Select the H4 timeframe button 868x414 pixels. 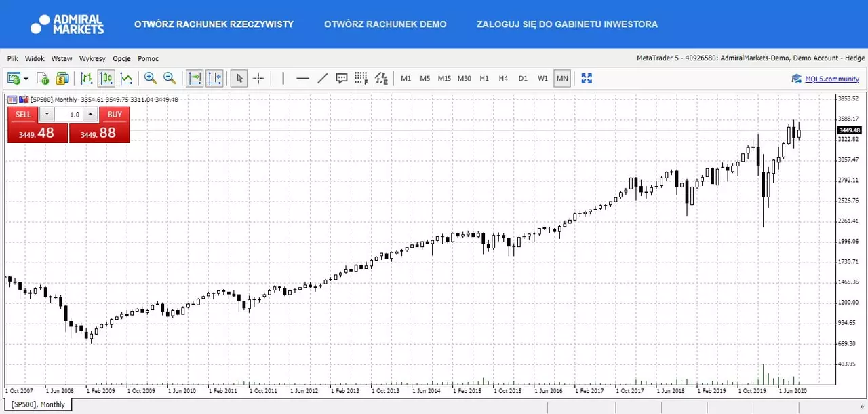[x=503, y=79]
